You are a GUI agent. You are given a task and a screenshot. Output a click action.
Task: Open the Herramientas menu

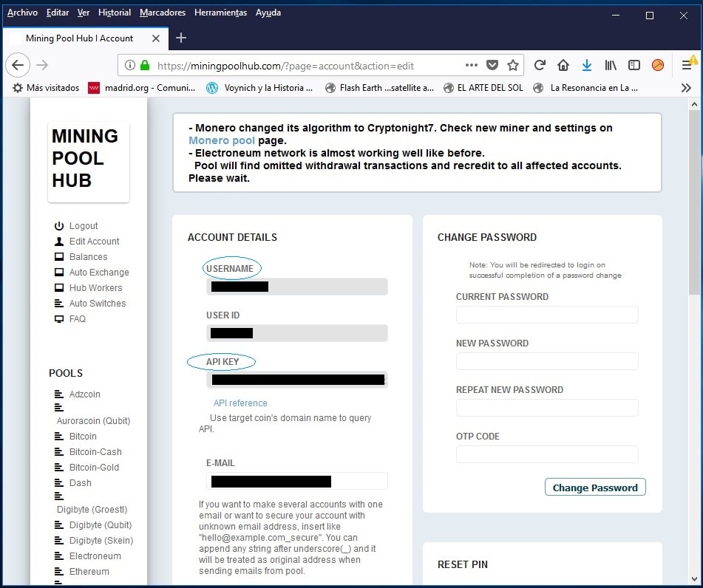[220, 13]
